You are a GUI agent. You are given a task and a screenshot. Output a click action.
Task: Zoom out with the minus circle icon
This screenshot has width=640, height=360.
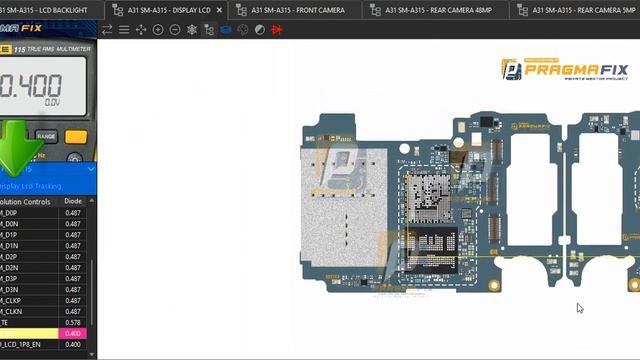tap(175, 30)
